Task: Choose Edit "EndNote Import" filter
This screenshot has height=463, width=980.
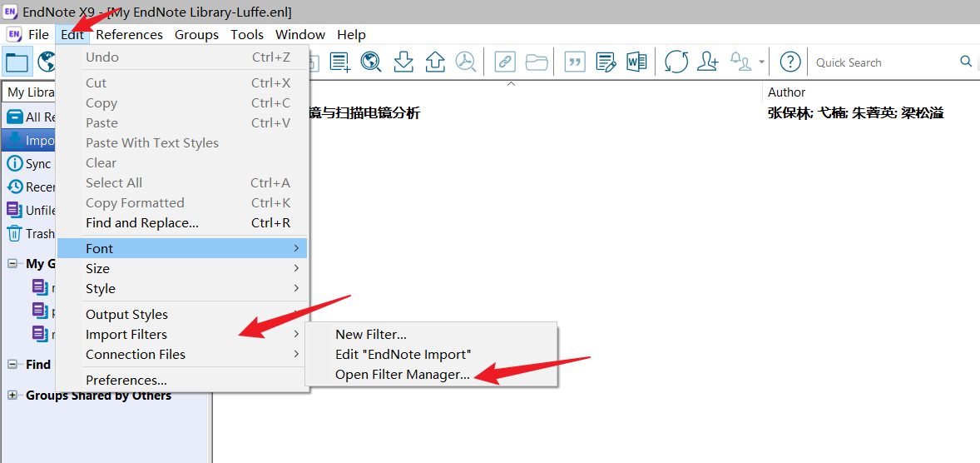Action: 431,355
